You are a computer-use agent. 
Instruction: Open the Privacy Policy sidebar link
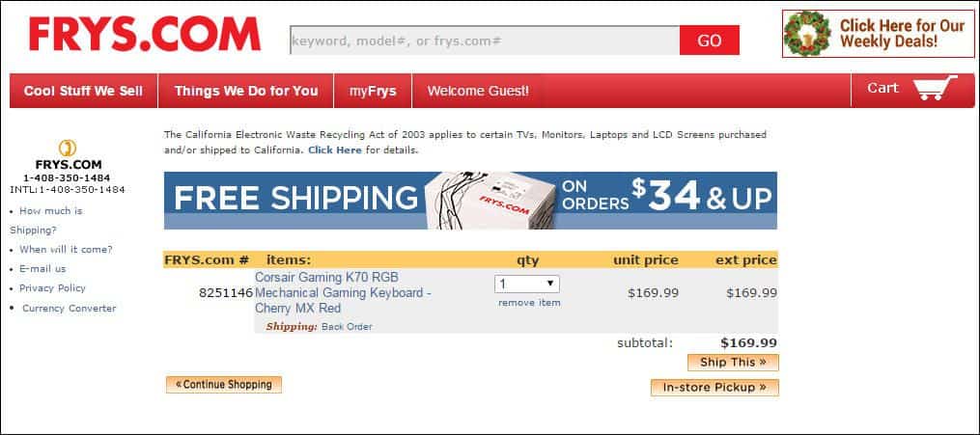click(52, 288)
